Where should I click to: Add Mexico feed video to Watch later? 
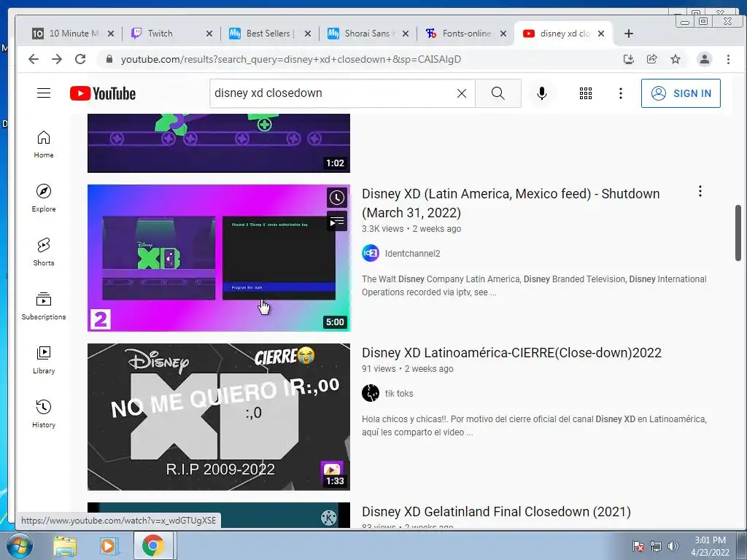point(337,198)
